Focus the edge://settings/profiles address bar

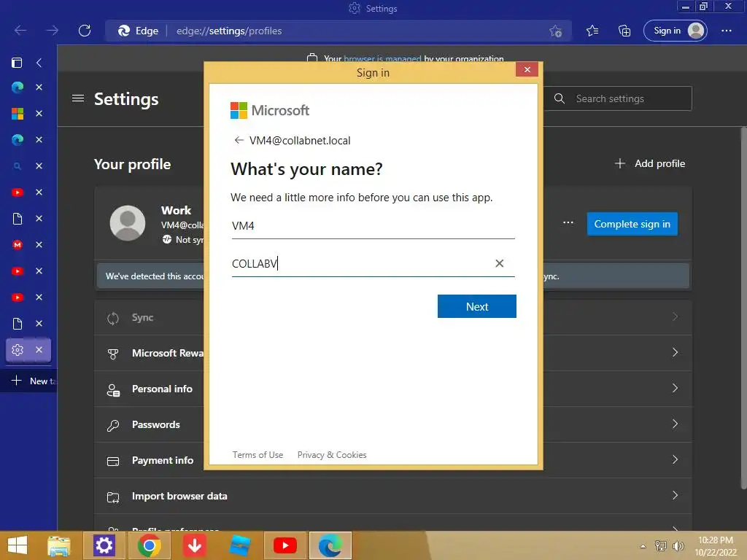click(x=229, y=31)
